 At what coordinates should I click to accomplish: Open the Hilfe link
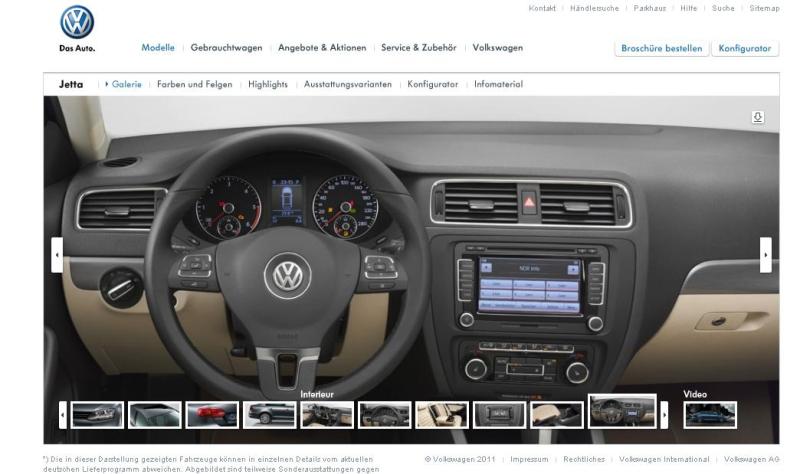(x=688, y=8)
